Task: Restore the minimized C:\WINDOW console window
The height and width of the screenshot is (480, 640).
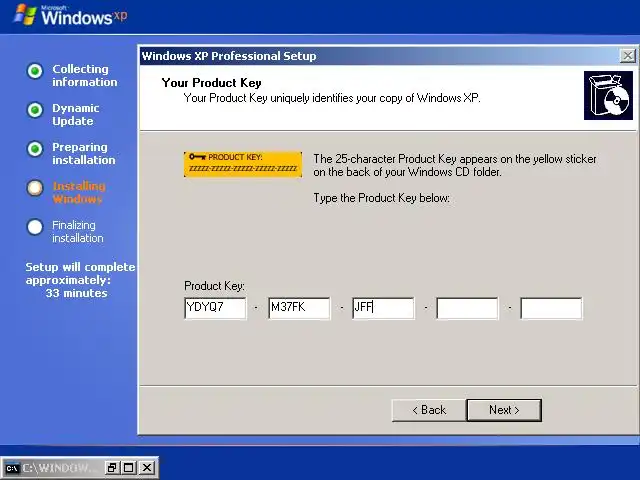Action: (x=112, y=467)
